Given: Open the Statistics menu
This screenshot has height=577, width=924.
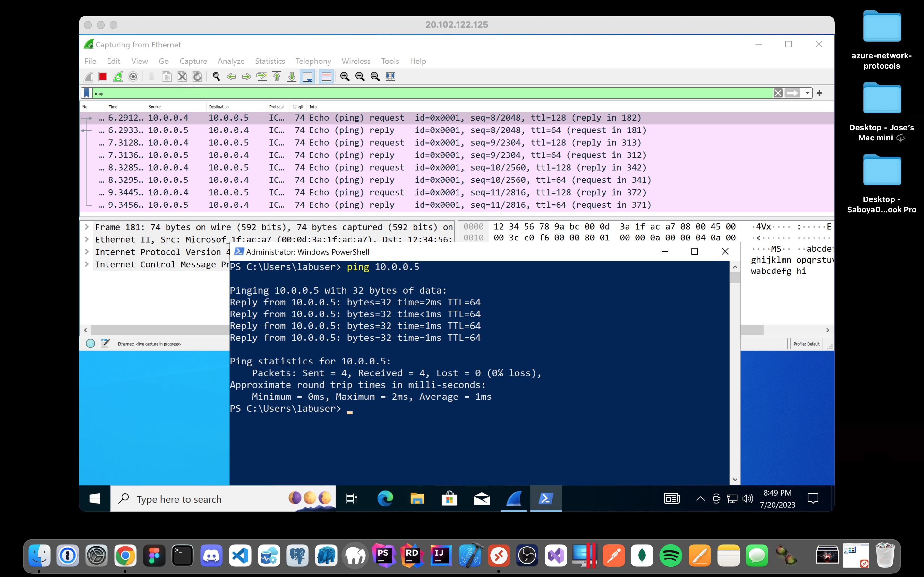Looking at the screenshot, I should 269,61.
